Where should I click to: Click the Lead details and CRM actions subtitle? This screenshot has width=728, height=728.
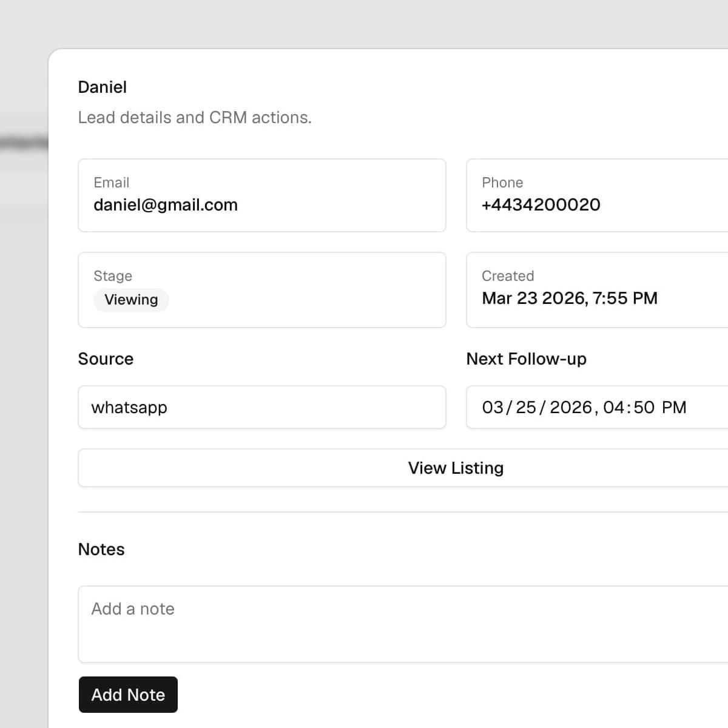click(x=195, y=117)
